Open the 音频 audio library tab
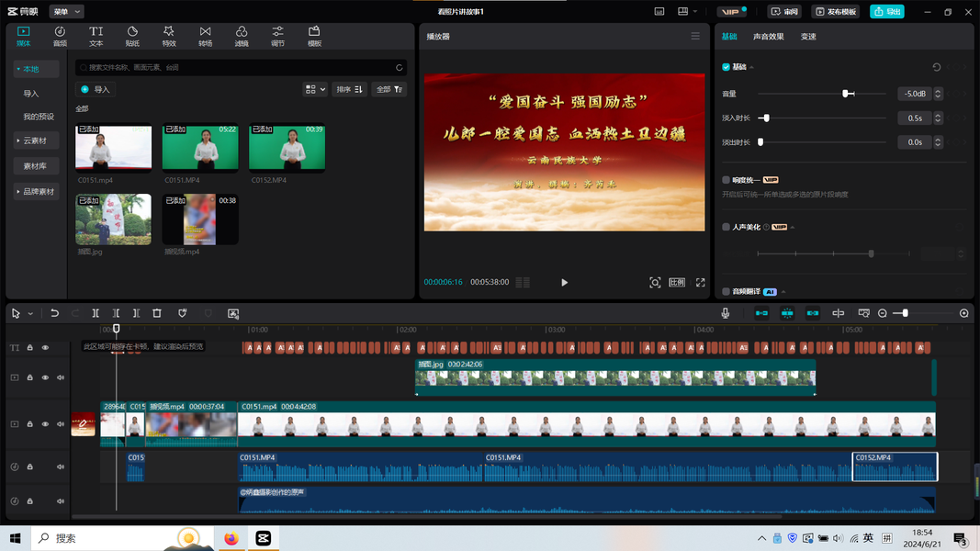980x551 pixels. [60, 36]
